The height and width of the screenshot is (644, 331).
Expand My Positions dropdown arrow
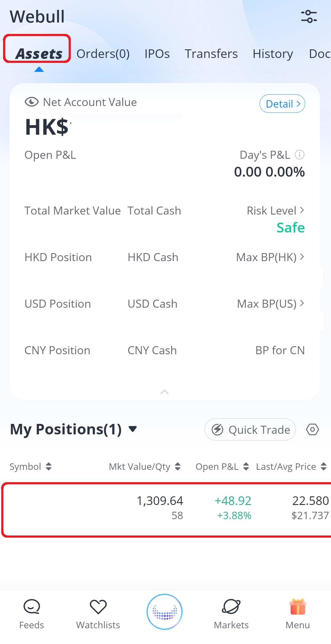click(x=133, y=429)
